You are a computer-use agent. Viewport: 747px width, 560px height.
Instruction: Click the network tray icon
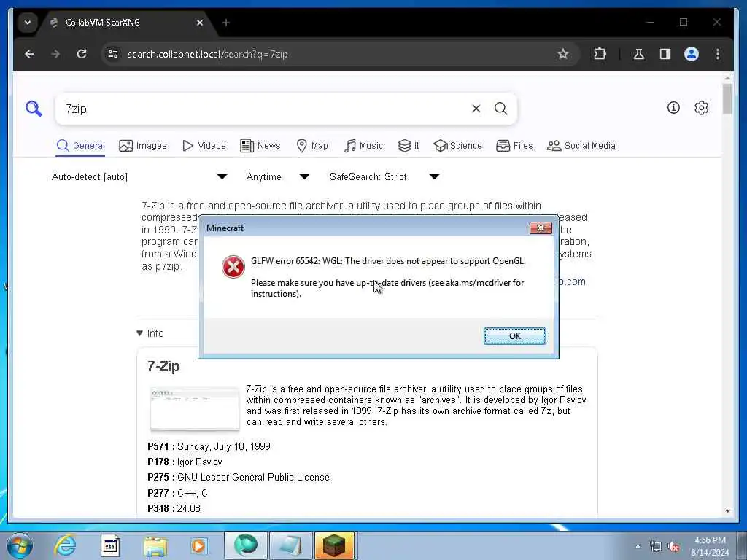click(x=656, y=547)
